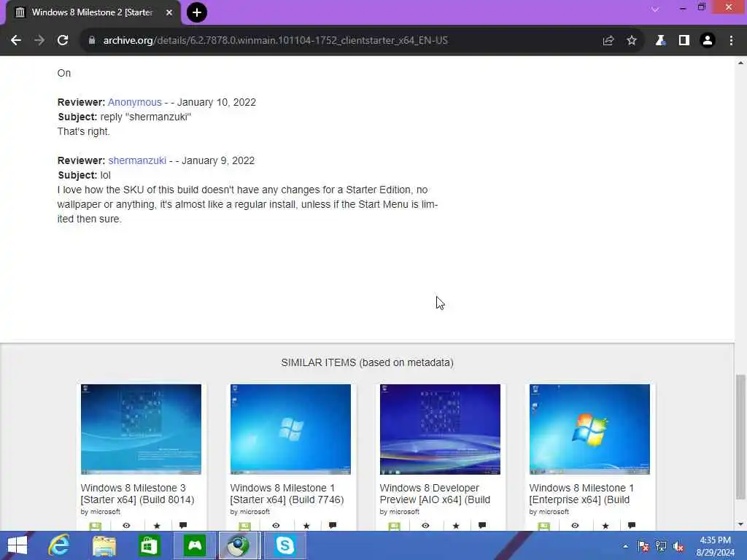This screenshot has height=560, width=747.
Task: Open the Windows Store taskbar icon
Action: click(149, 545)
